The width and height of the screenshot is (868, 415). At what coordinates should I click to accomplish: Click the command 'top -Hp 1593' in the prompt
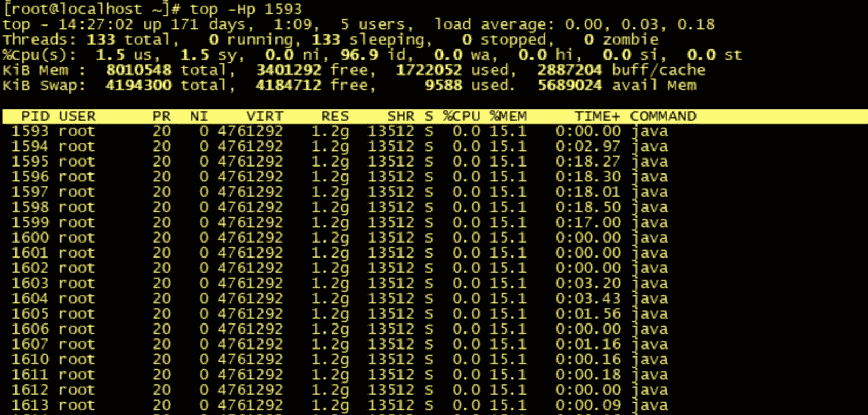click(x=246, y=9)
